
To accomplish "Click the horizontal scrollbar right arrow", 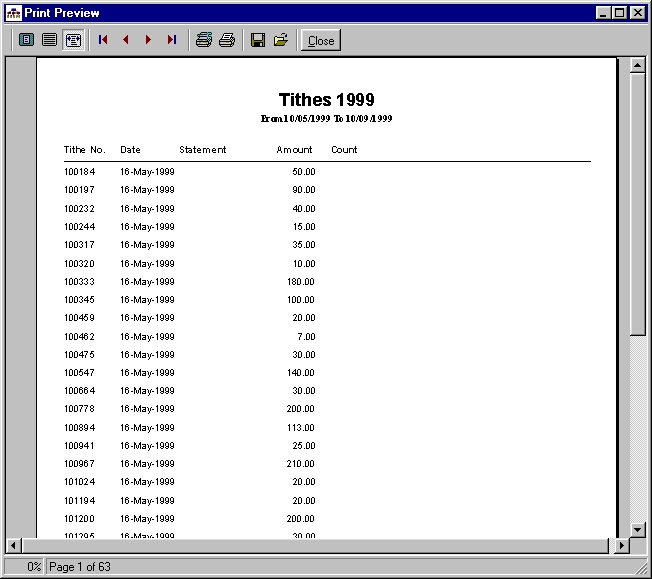I will pos(622,545).
